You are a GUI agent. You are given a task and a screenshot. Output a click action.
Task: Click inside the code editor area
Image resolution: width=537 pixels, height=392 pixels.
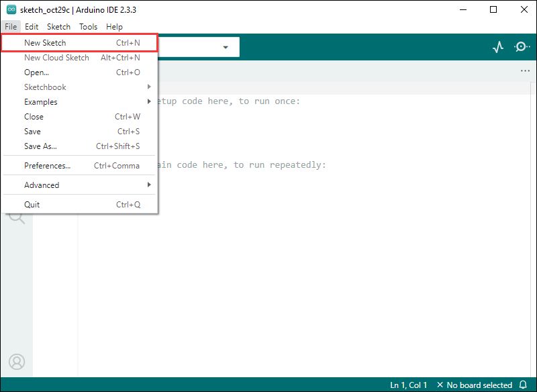tap(302, 268)
